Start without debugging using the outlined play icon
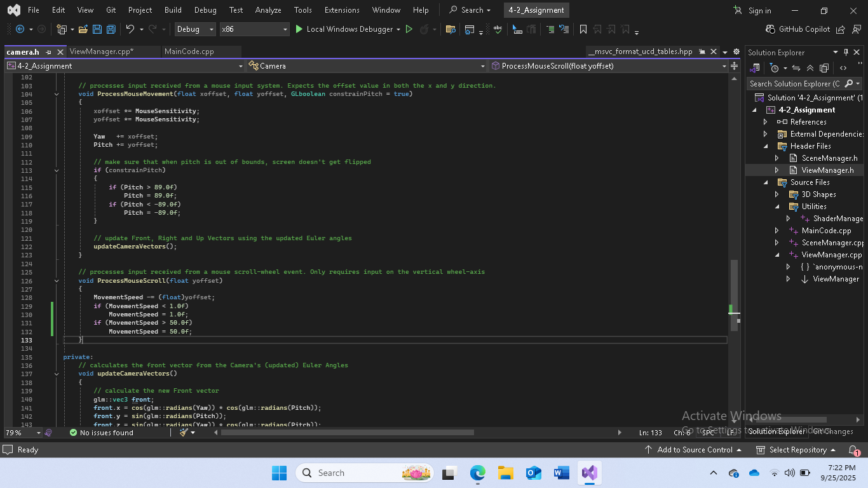The height and width of the screenshot is (488, 868). coord(409,29)
